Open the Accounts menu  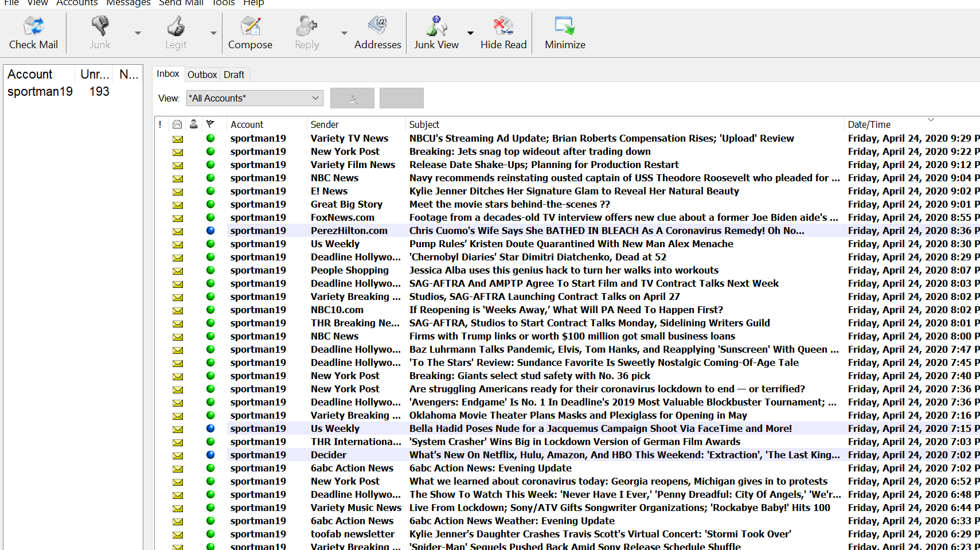click(77, 3)
